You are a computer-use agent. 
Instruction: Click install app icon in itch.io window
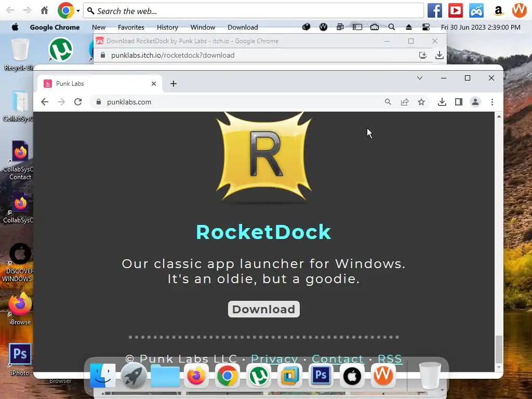click(x=423, y=55)
